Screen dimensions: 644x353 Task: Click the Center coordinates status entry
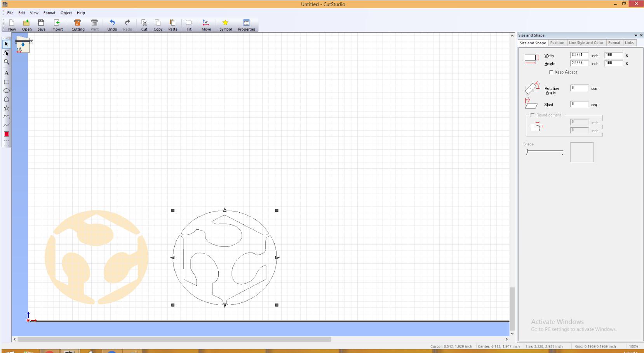pyautogui.click(x=499, y=346)
